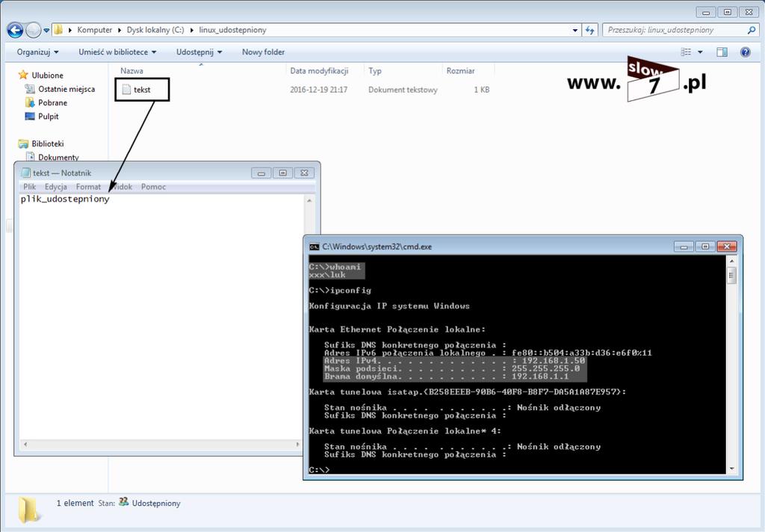Click the Dokument tekstowy type cell

pos(403,90)
